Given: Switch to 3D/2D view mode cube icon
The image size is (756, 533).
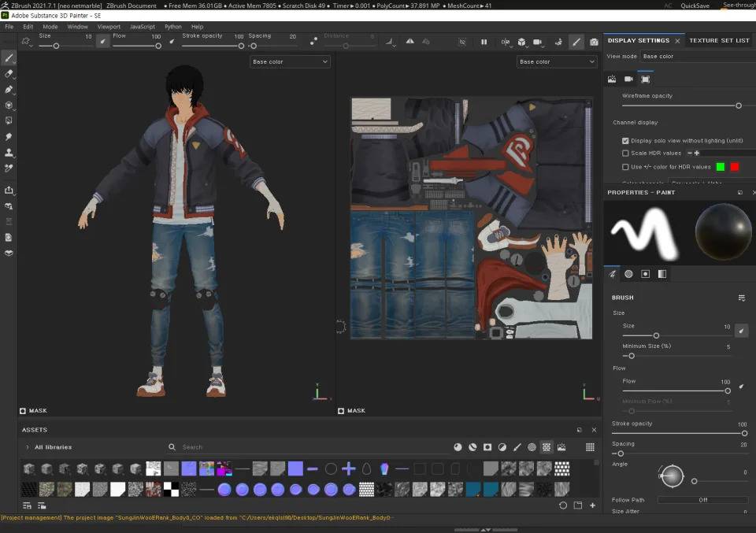Looking at the screenshot, I should pyautogui.click(x=521, y=42).
